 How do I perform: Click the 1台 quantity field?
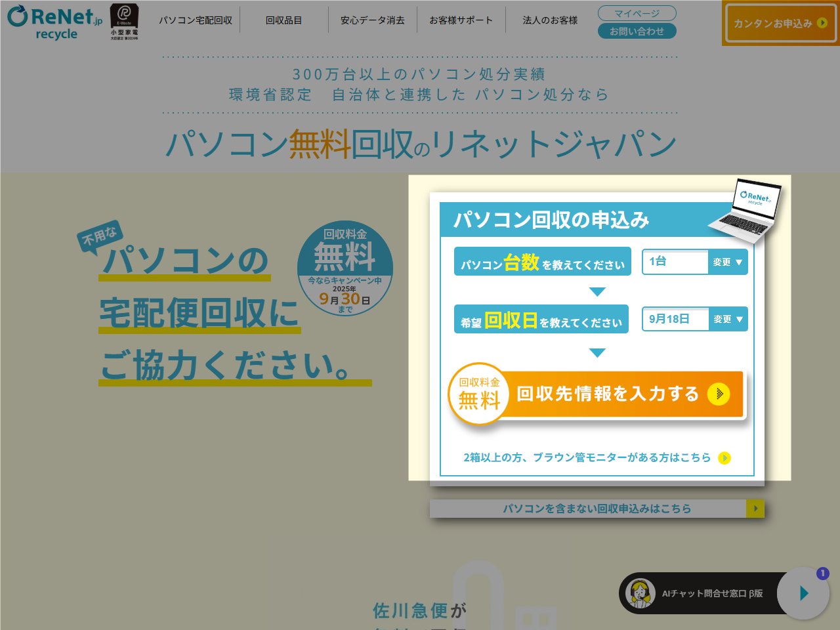click(675, 262)
